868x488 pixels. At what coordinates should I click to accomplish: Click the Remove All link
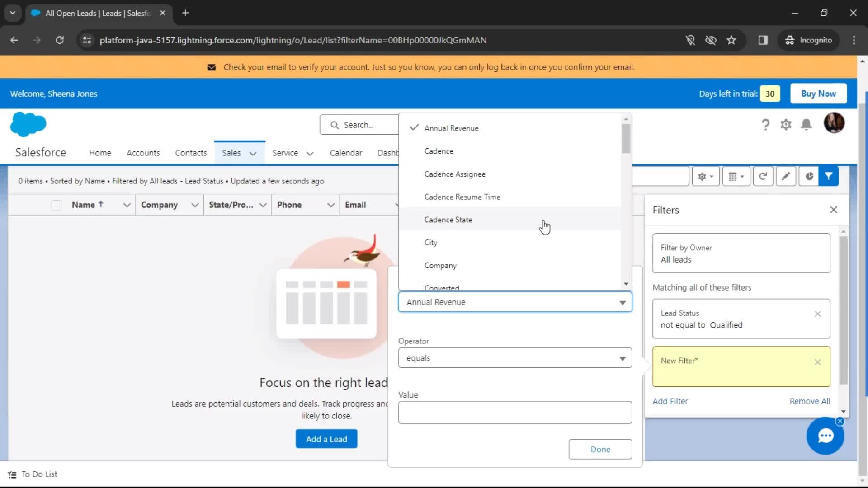[x=810, y=401]
